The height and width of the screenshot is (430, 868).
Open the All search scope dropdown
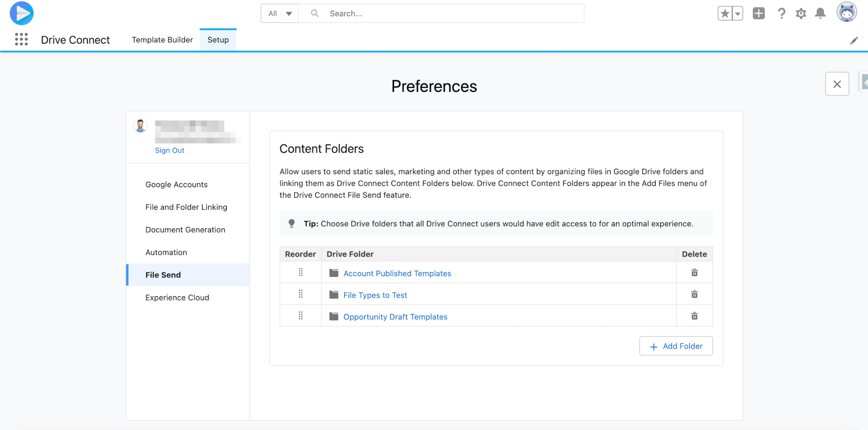point(280,14)
